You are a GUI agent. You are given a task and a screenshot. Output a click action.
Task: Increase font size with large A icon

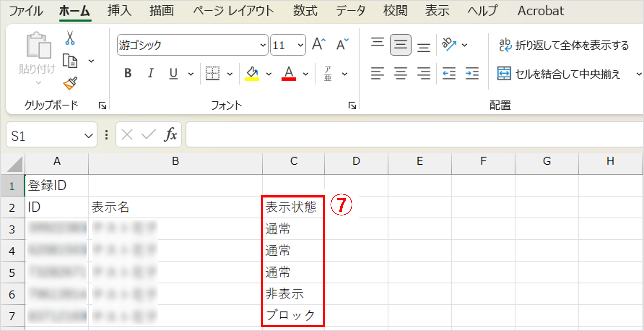[x=319, y=45]
